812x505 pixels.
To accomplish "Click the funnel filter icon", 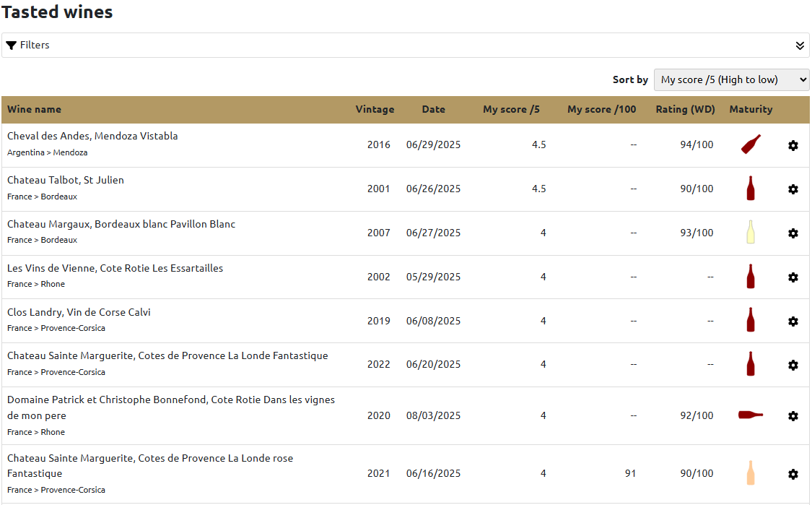I will (11, 46).
